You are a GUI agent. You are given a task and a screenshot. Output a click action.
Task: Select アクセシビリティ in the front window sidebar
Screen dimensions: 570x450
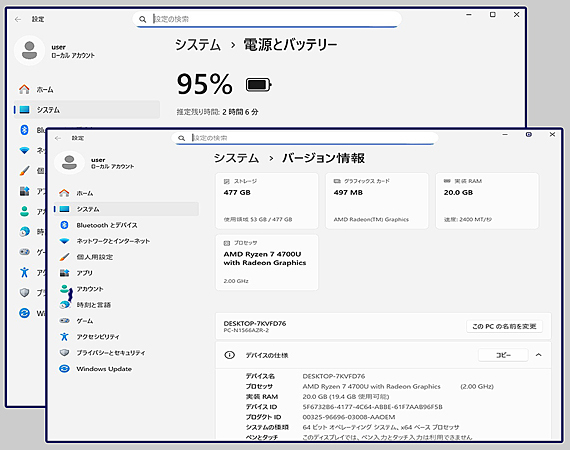[x=126, y=337]
